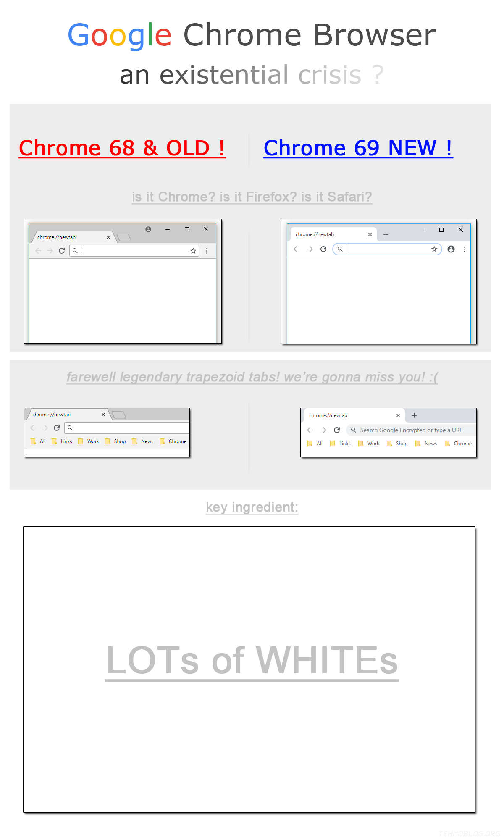Open a new tab with the plus in top Chrome 69 window

[x=386, y=234]
